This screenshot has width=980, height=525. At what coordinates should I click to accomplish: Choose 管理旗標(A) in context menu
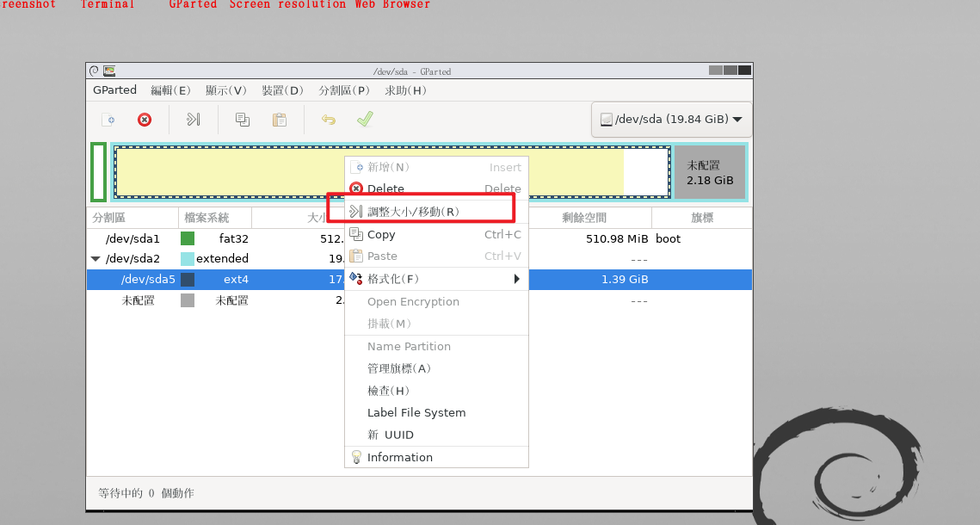coord(436,368)
